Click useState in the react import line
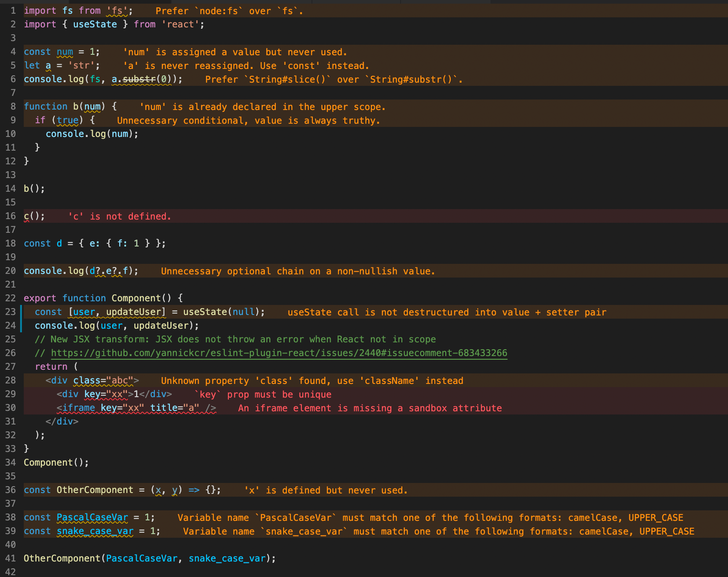Image resolution: width=728 pixels, height=577 pixels. (95, 24)
